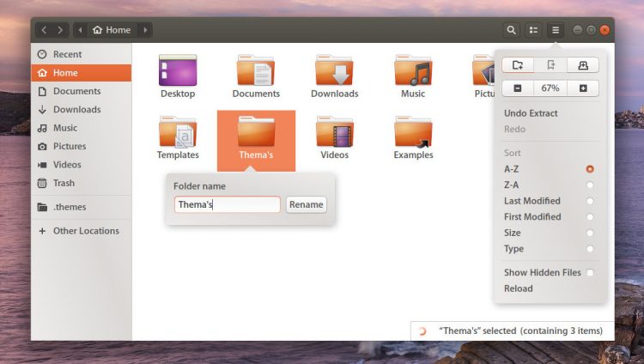Open Videos in the sidebar
644x364 pixels.
82,165
